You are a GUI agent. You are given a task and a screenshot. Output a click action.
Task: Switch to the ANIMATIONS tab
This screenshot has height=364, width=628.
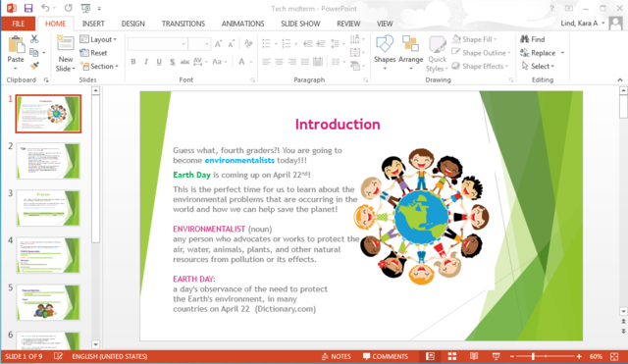[242, 24]
